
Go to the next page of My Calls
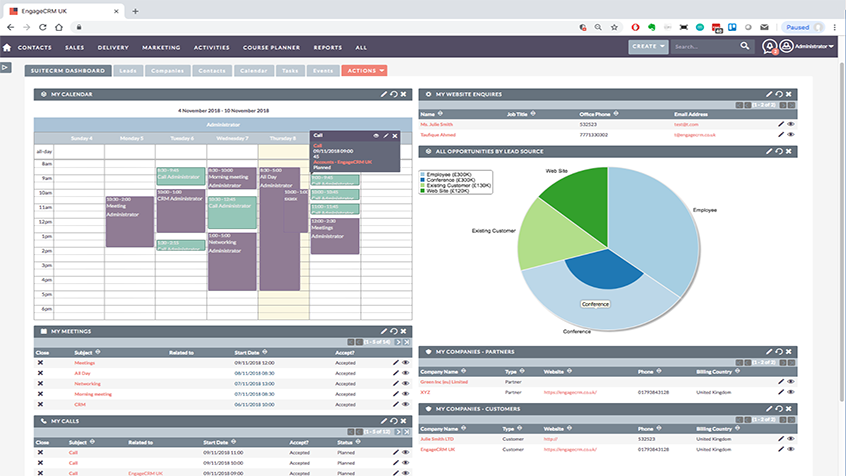tap(399, 432)
